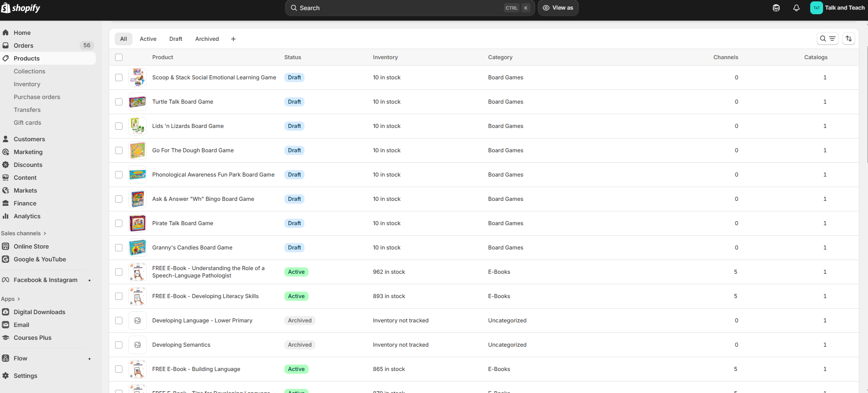This screenshot has height=393, width=868.
Task: Click the Go For The Dough thumbnail
Action: (x=138, y=150)
